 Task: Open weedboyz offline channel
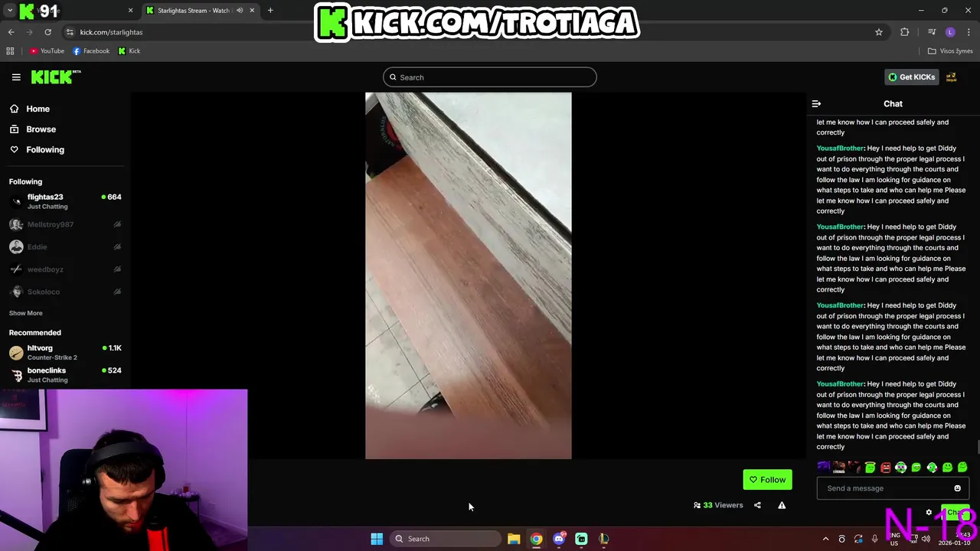click(x=65, y=269)
